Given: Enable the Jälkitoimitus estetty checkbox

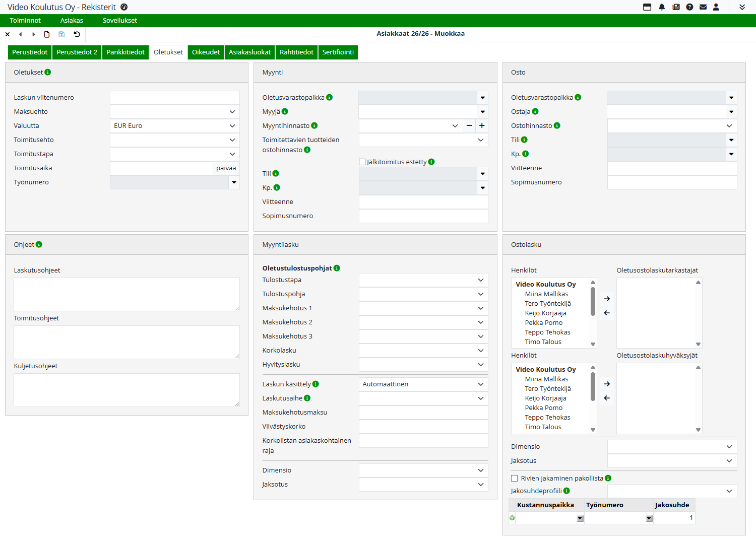Looking at the screenshot, I should [362, 162].
